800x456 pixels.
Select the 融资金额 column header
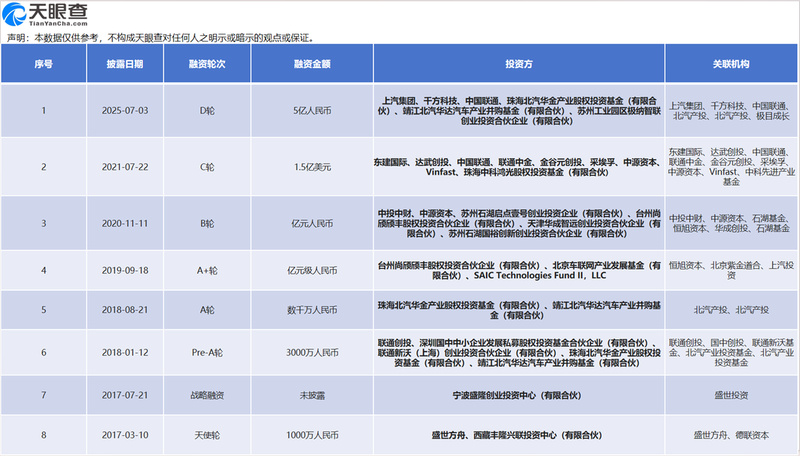click(x=312, y=64)
